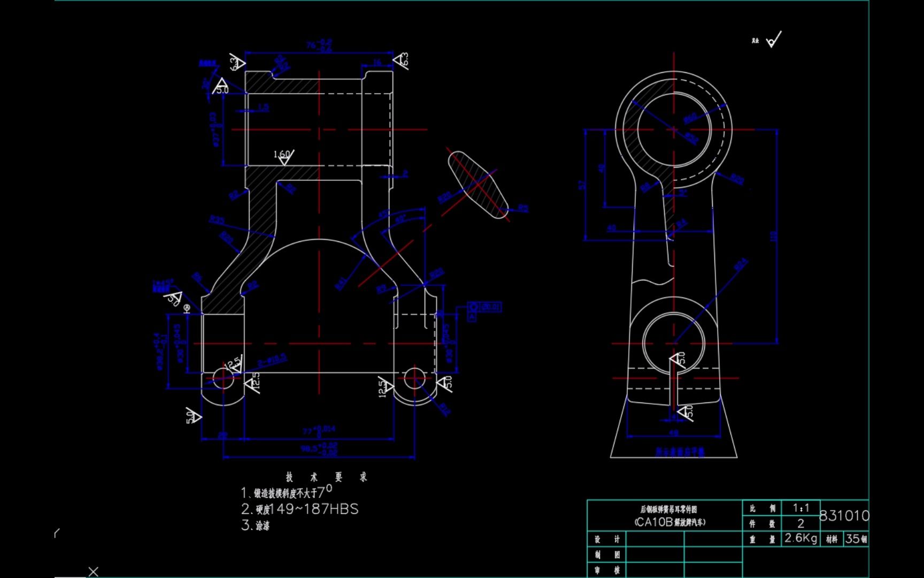Click the scale value 1:1

coord(801,508)
